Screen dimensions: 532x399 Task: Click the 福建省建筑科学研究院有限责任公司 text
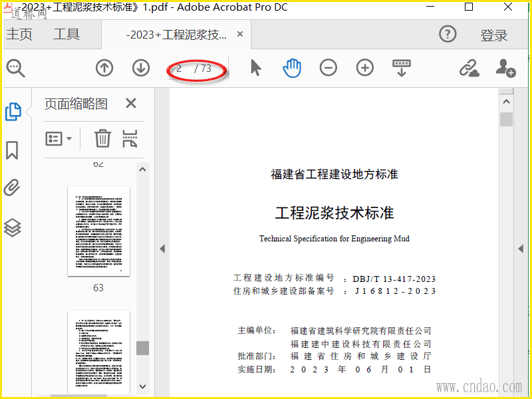[x=360, y=331]
